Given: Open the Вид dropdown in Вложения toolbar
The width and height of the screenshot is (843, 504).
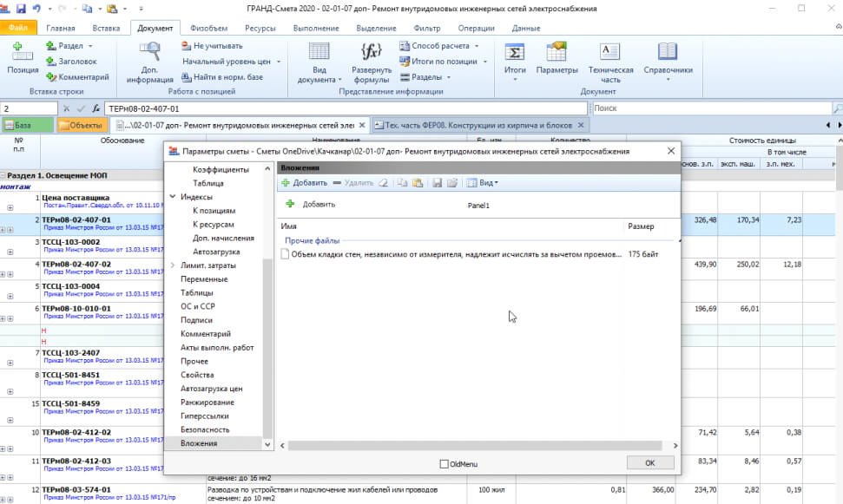Looking at the screenshot, I should point(483,183).
